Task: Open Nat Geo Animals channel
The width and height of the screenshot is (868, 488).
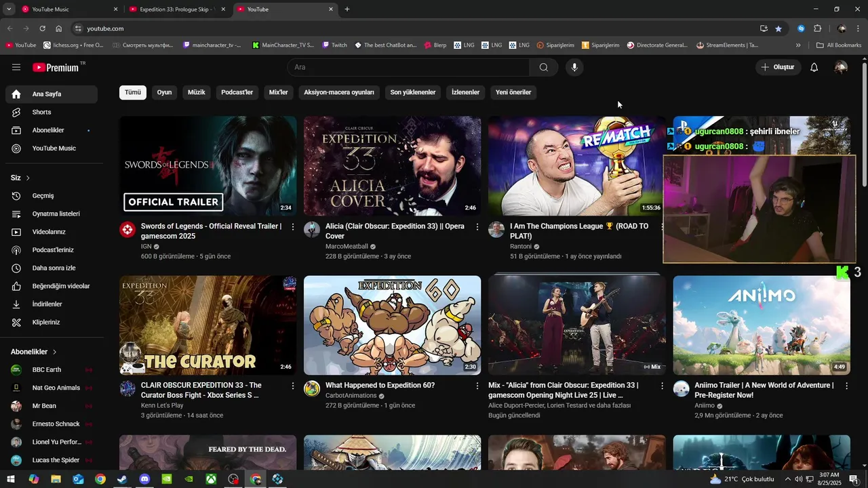Action: (52, 388)
